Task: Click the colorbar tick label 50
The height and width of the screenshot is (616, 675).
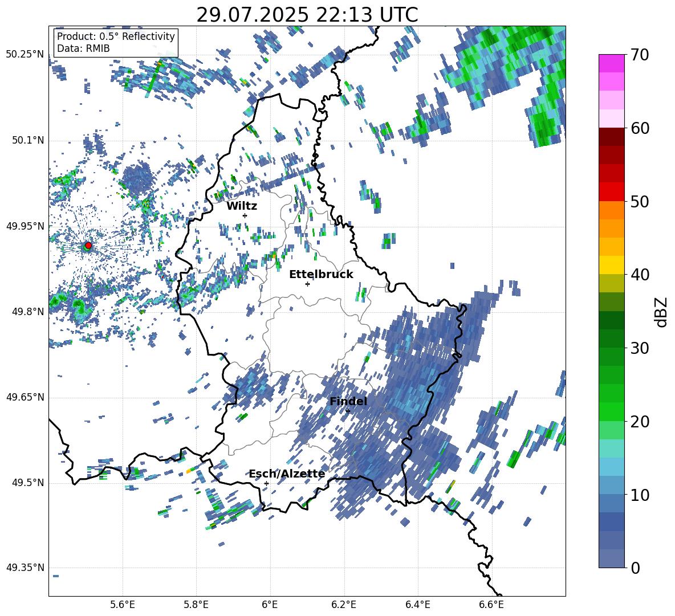Action: click(x=640, y=202)
